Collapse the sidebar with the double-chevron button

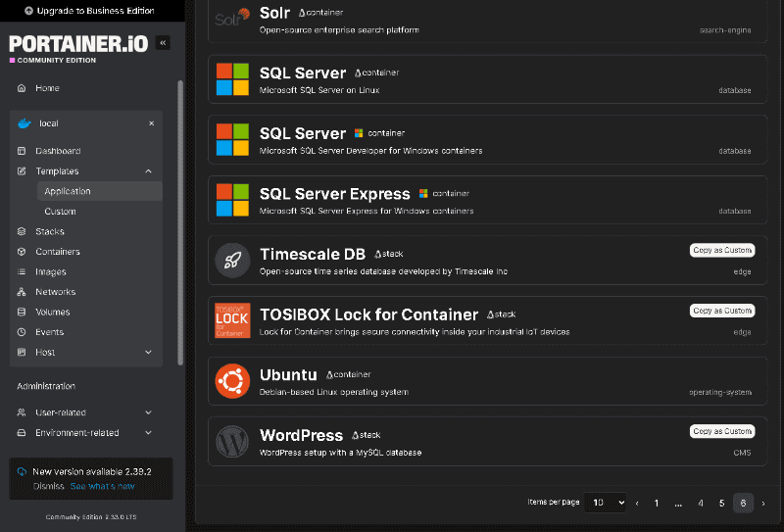[x=163, y=43]
